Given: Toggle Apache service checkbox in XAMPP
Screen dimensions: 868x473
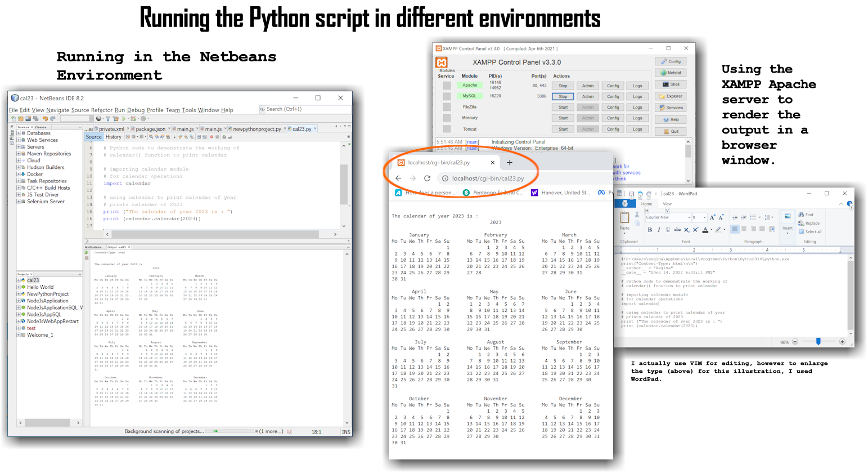Looking at the screenshot, I should coord(447,86).
